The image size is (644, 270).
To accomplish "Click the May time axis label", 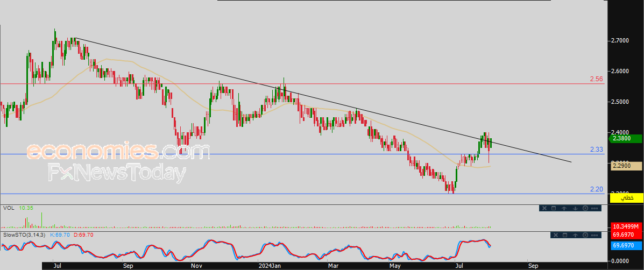I will pos(395,266).
